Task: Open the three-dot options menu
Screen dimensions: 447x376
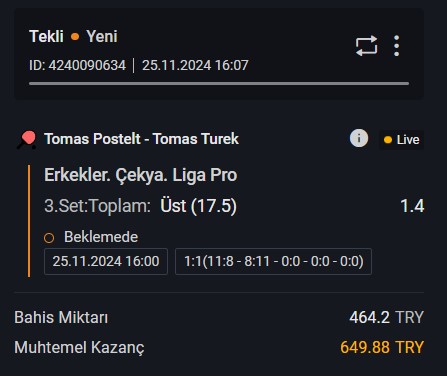Action: (x=396, y=46)
